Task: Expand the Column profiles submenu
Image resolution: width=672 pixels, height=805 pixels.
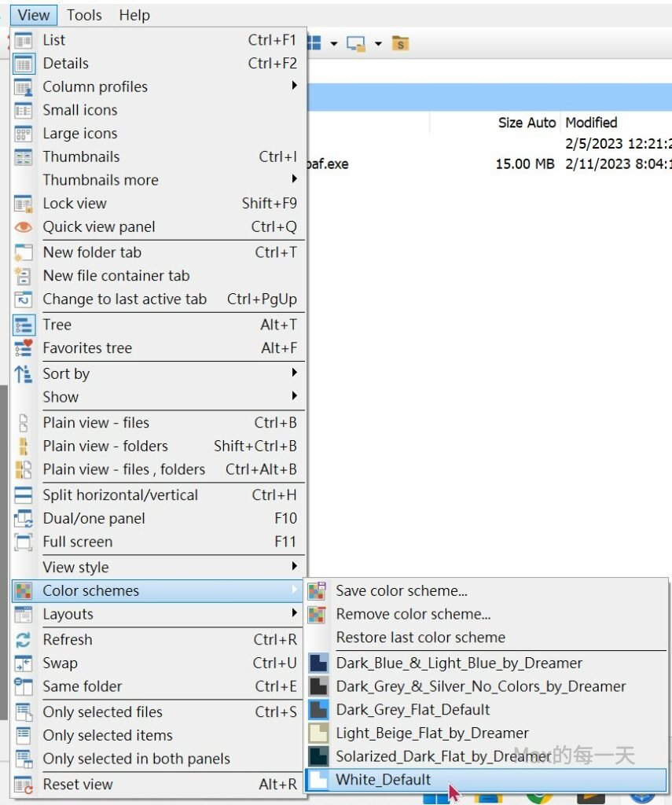Action: pos(294,86)
